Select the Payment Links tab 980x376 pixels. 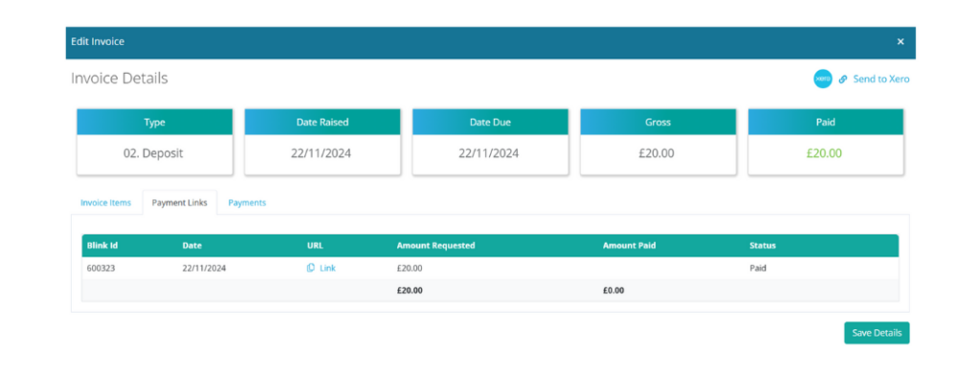(x=179, y=203)
